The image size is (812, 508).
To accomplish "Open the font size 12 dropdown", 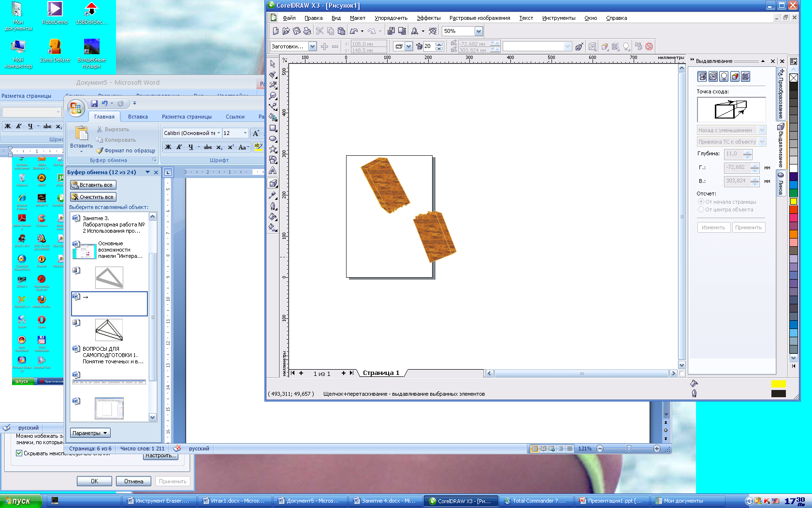I will [x=245, y=133].
